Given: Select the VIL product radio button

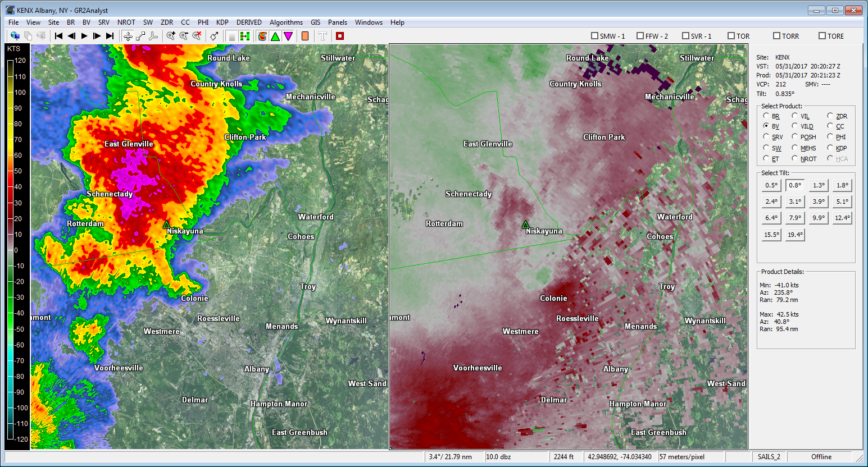Looking at the screenshot, I should 795,116.
